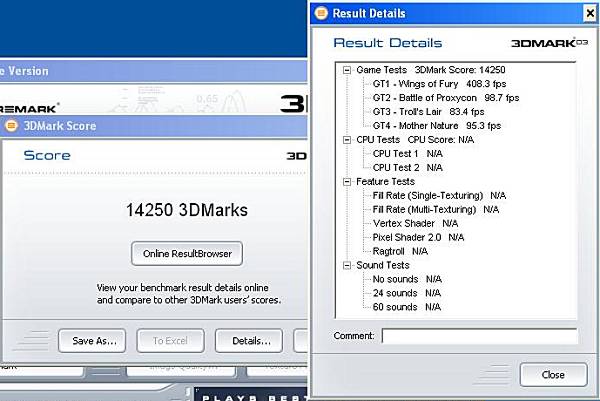Select GT4 - Mother Nature row
This screenshot has width=600, height=401.
coord(437,126)
